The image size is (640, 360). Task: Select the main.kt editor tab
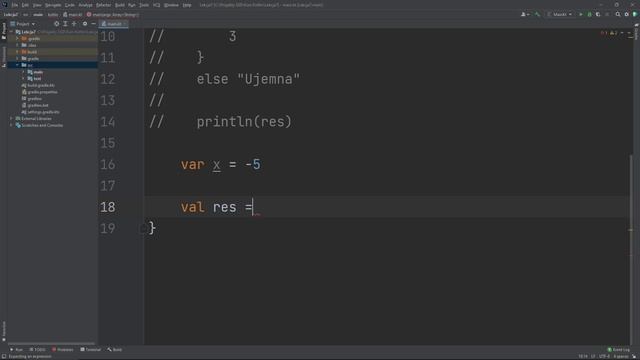pos(114,24)
